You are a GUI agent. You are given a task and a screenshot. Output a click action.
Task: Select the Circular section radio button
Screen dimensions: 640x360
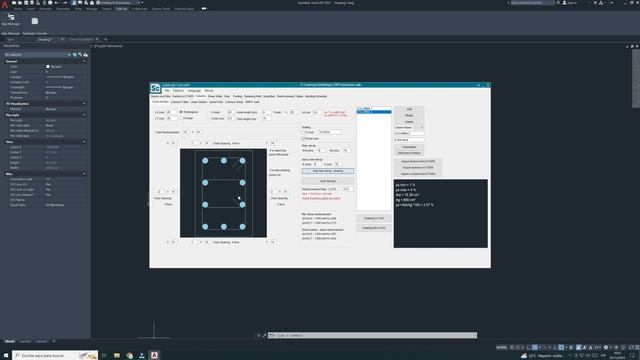pyautogui.click(x=181, y=118)
